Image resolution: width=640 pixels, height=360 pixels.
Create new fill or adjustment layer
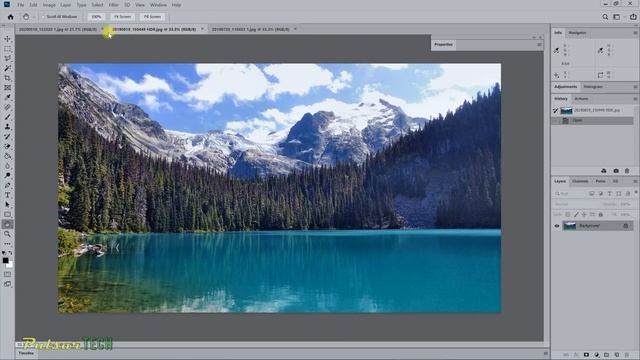tap(597, 355)
